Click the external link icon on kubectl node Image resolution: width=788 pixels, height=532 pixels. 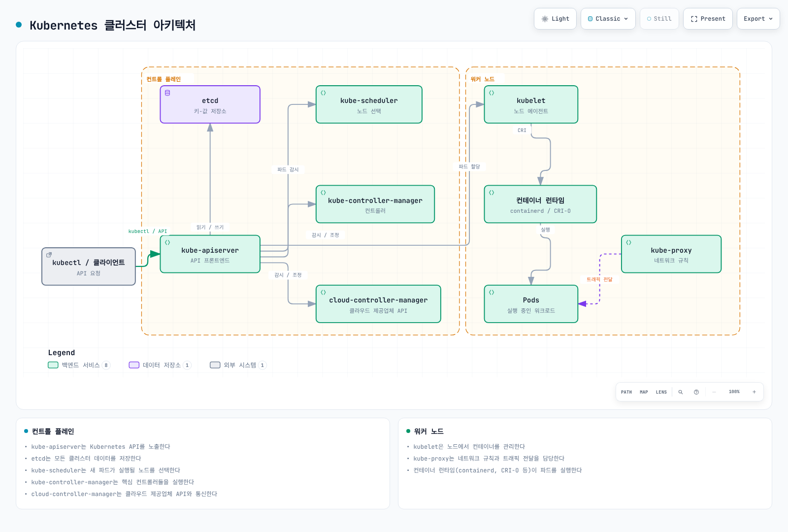(49, 255)
